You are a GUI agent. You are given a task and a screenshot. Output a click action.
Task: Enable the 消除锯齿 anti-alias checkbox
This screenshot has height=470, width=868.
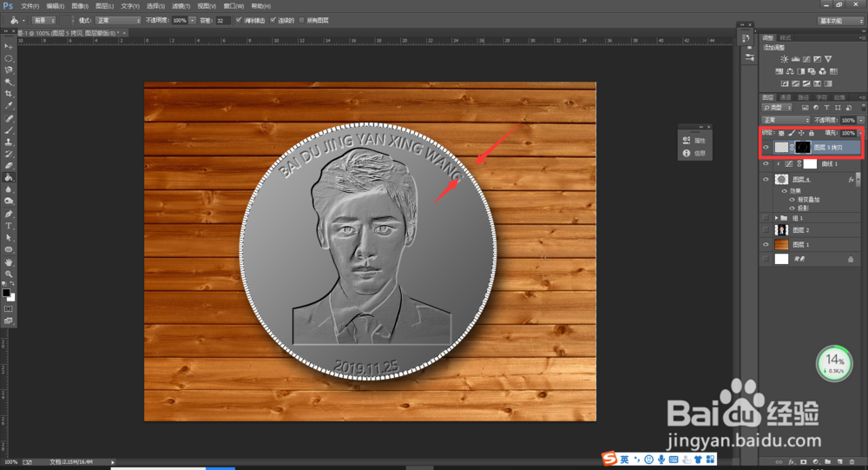click(x=239, y=20)
